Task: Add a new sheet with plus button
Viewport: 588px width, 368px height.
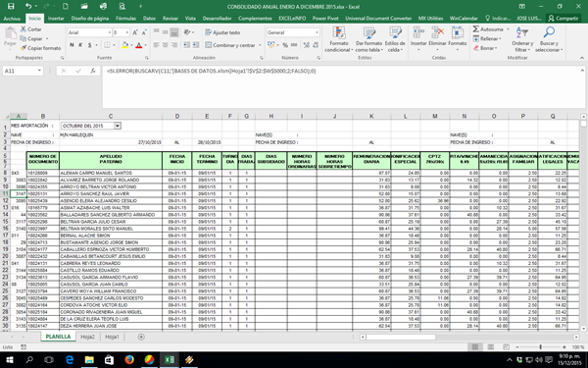Action: (141, 337)
